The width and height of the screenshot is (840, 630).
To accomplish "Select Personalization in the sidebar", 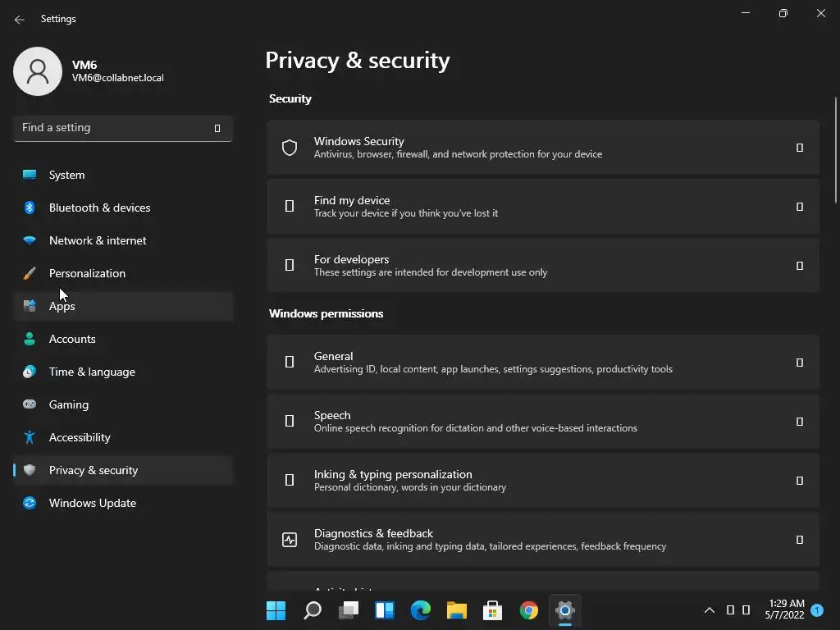I will pyautogui.click(x=123, y=273).
